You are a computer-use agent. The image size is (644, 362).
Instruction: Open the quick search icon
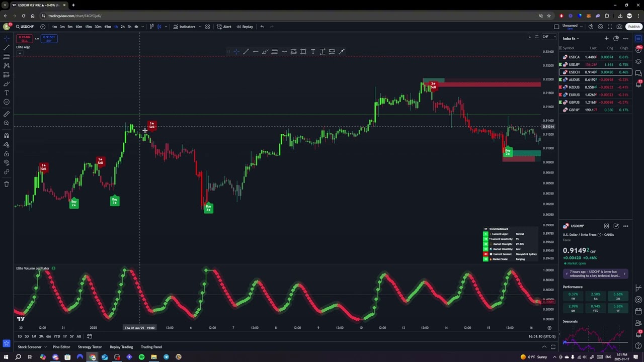591,27
